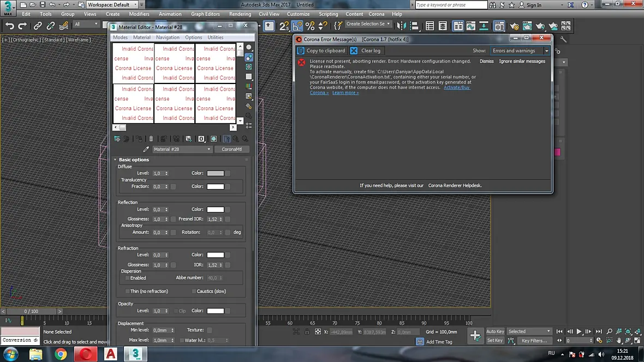
Task: Click Put to Library icon
Action: (188, 138)
